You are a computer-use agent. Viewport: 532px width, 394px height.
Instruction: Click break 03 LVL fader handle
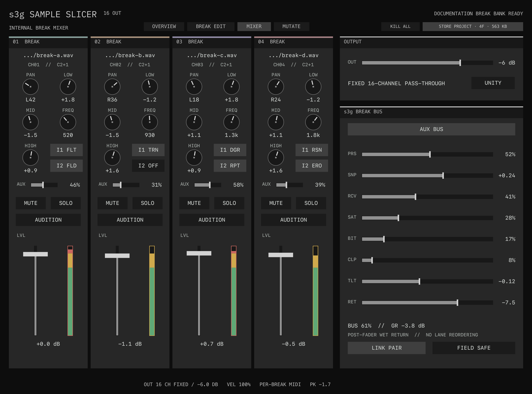pos(199,253)
